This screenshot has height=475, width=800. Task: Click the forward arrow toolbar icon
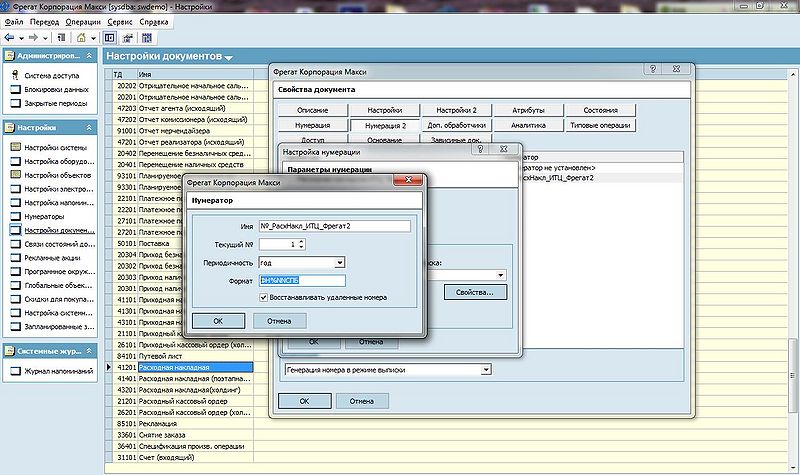click(x=33, y=38)
